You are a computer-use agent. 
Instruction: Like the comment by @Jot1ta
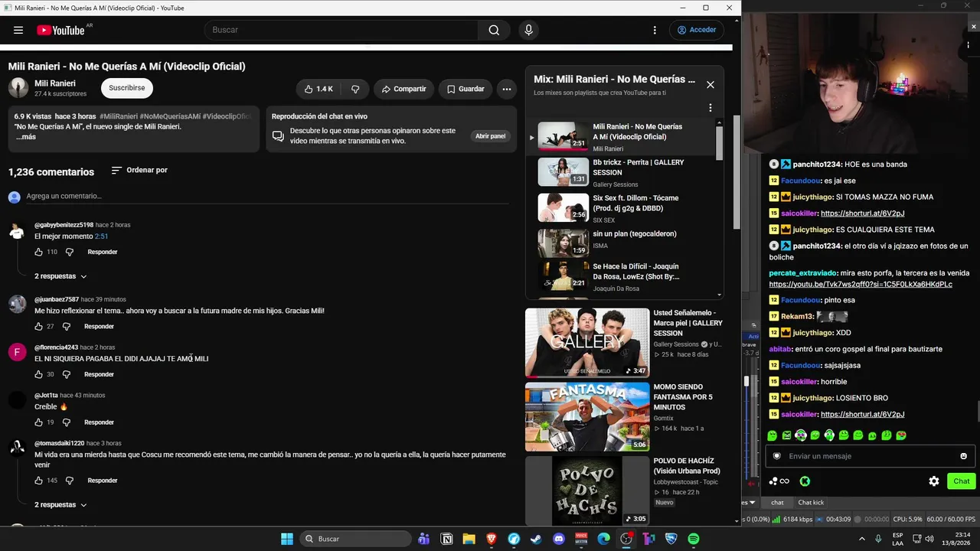[x=39, y=422]
